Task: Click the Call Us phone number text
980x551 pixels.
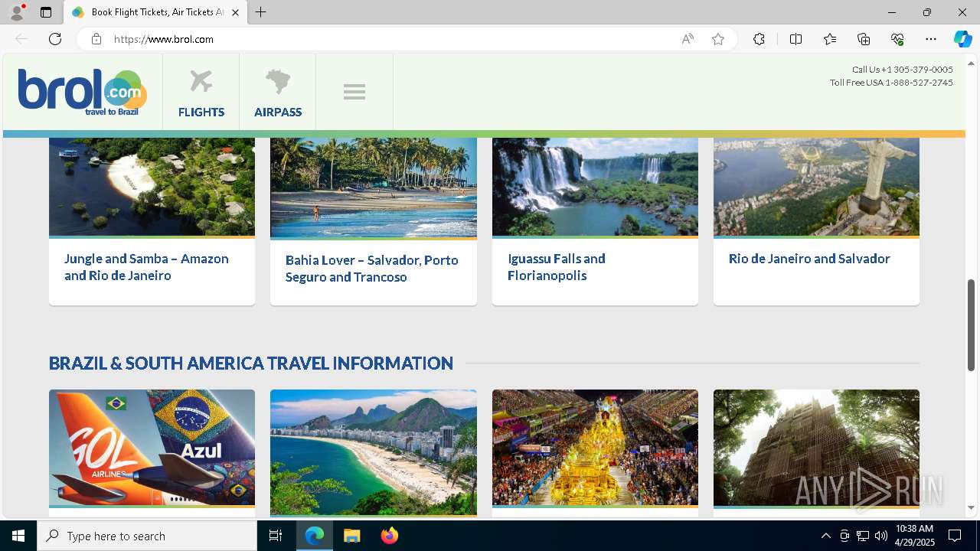Action: coord(903,70)
